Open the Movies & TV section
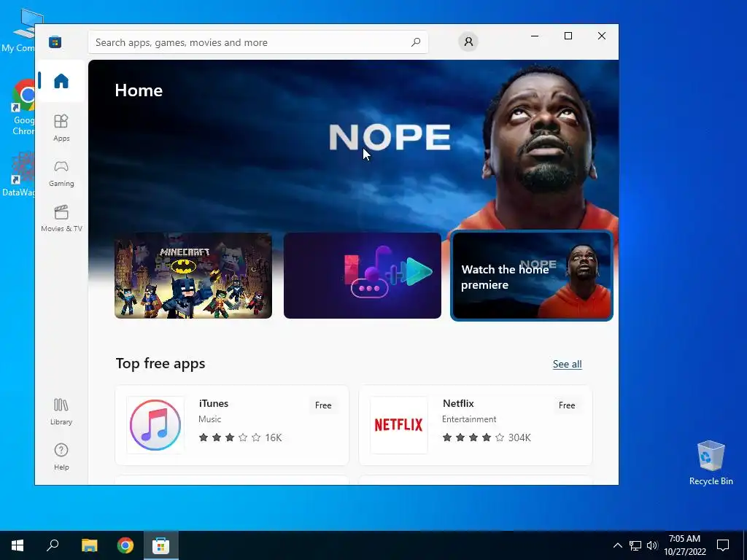The height and width of the screenshot is (560, 747). click(x=61, y=219)
